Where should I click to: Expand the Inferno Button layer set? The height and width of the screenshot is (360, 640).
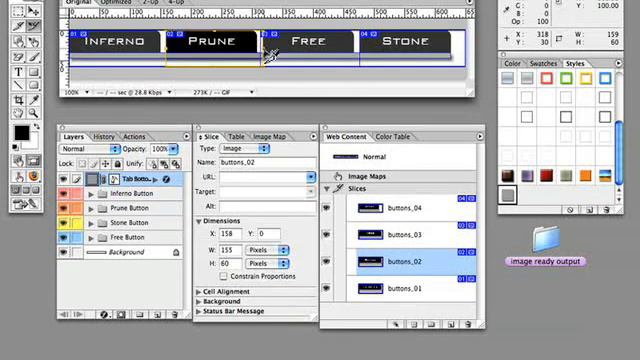tap(91, 194)
